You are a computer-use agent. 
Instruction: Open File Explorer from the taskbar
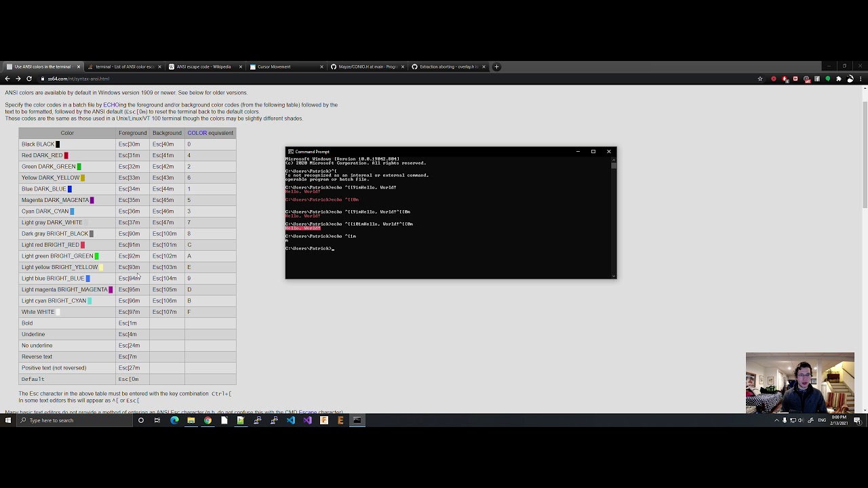pyautogui.click(x=191, y=420)
